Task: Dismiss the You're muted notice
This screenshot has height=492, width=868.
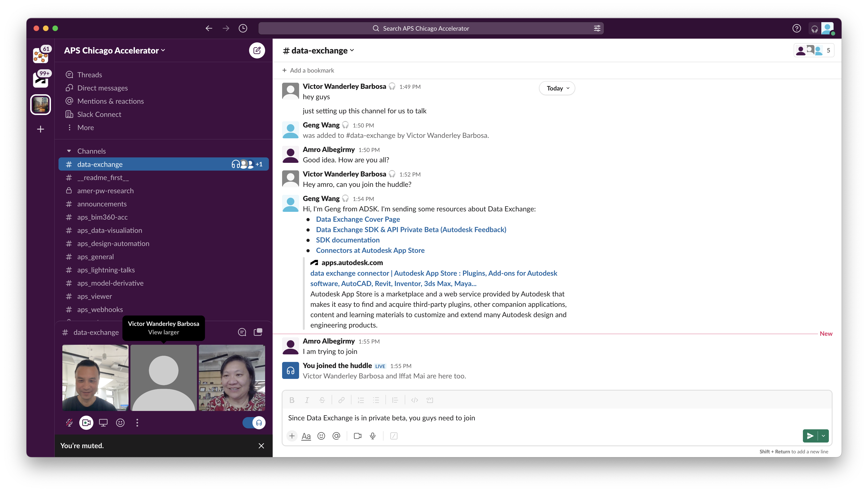Action: (x=261, y=446)
